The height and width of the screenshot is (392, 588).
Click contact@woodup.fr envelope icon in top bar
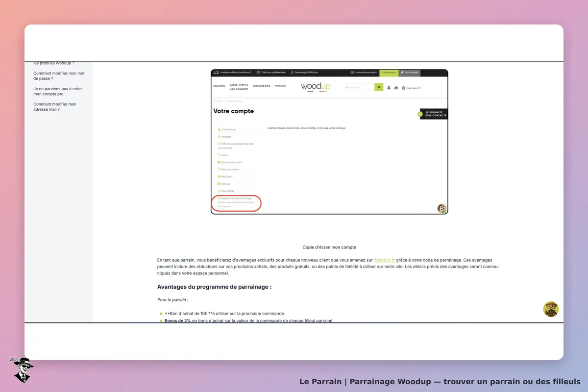pos(352,73)
